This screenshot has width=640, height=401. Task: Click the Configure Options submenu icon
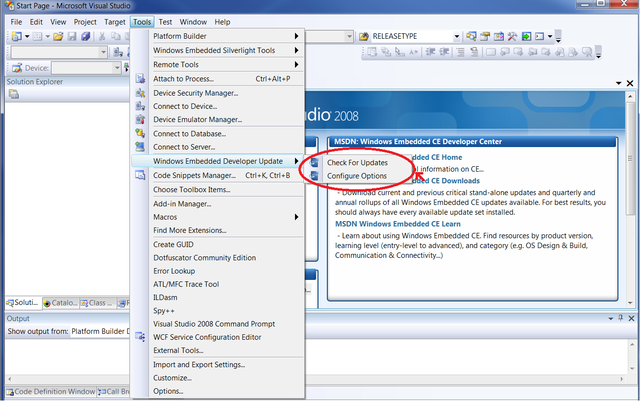314,176
